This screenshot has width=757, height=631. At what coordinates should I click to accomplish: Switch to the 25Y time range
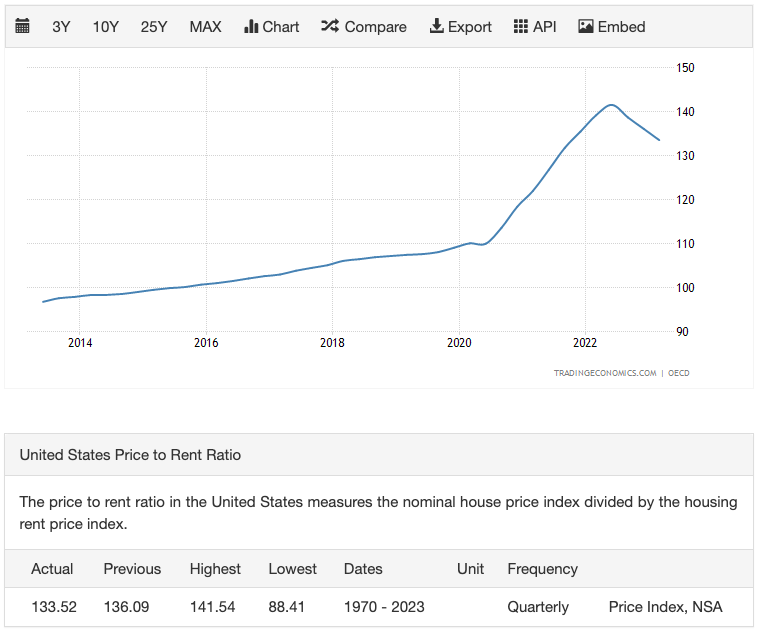pyautogui.click(x=154, y=27)
